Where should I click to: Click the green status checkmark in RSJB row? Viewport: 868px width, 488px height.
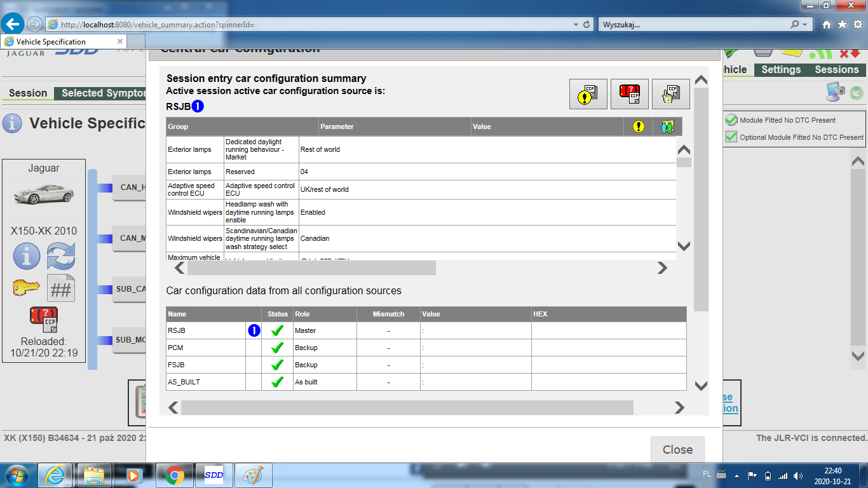tap(277, 330)
